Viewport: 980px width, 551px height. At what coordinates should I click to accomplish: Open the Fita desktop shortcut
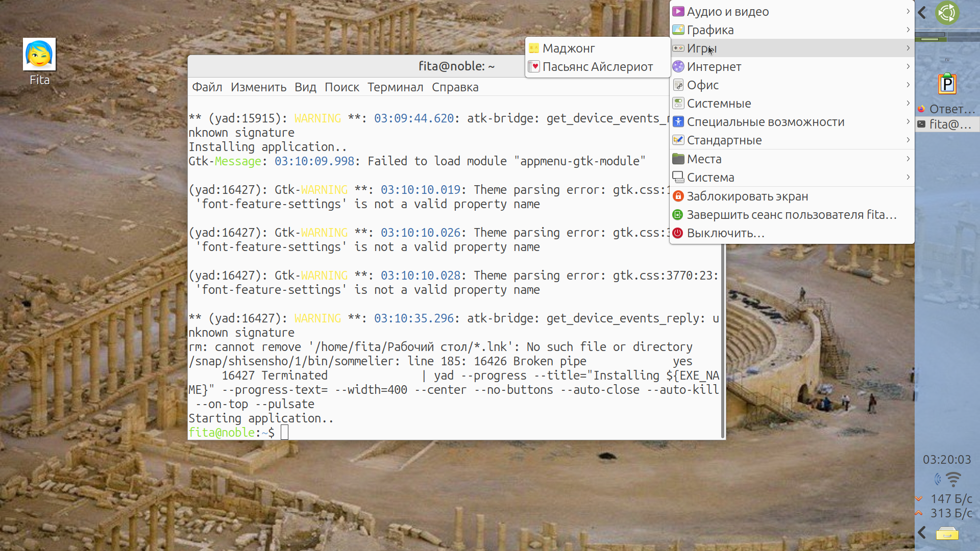click(x=39, y=55)
